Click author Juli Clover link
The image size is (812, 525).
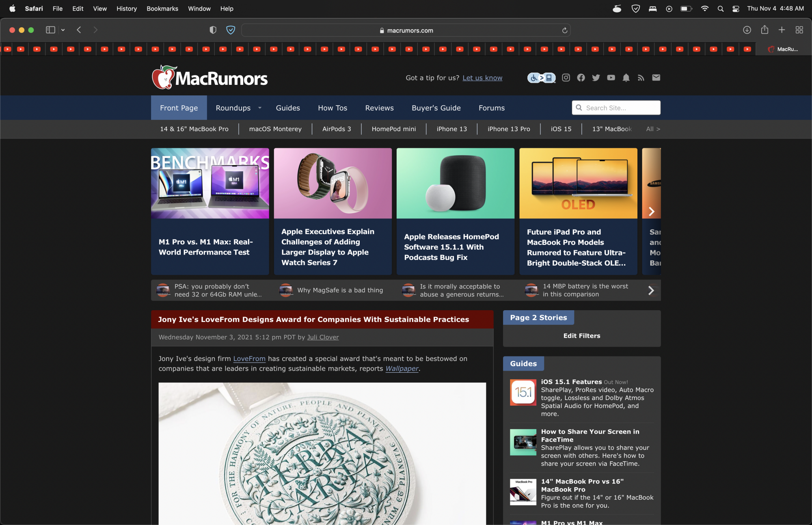pos(323,337)
